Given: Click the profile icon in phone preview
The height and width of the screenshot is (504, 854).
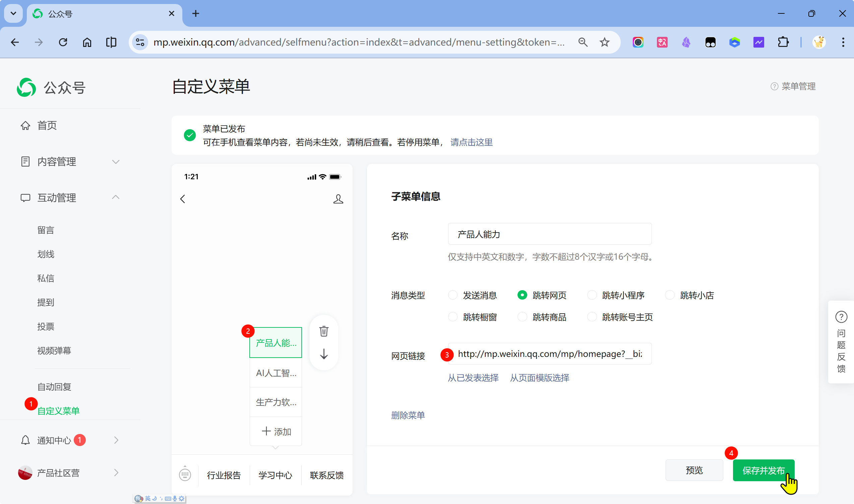Looking at the screenshot, I should [338, 199].
